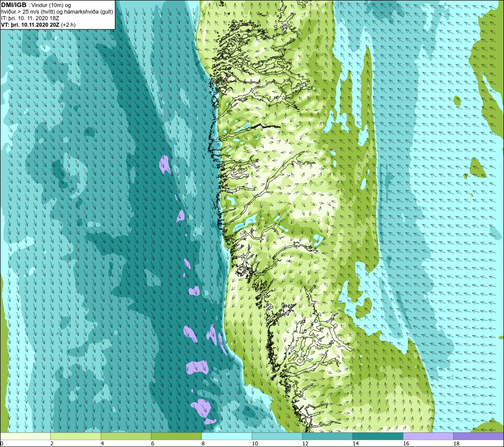Click the 'IT: þri. 10. 11. 2020 18Z' line
Screen dimensions: 504x447
(30, 18)
